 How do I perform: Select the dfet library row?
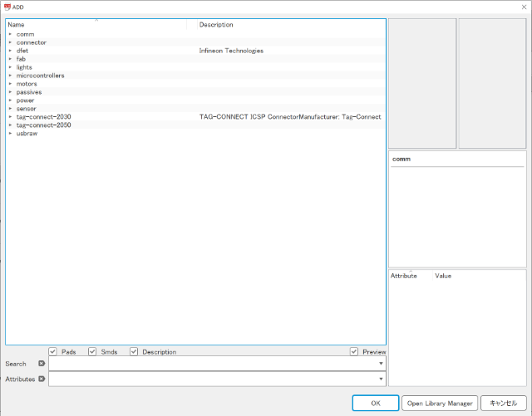pyautogui.click(x=195, y=51)
